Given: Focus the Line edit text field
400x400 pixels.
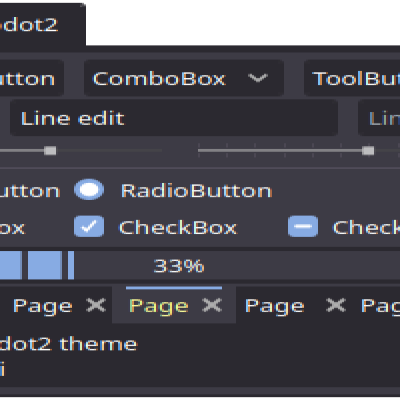Looking at the screenshot, I should [x=174, y=118].
